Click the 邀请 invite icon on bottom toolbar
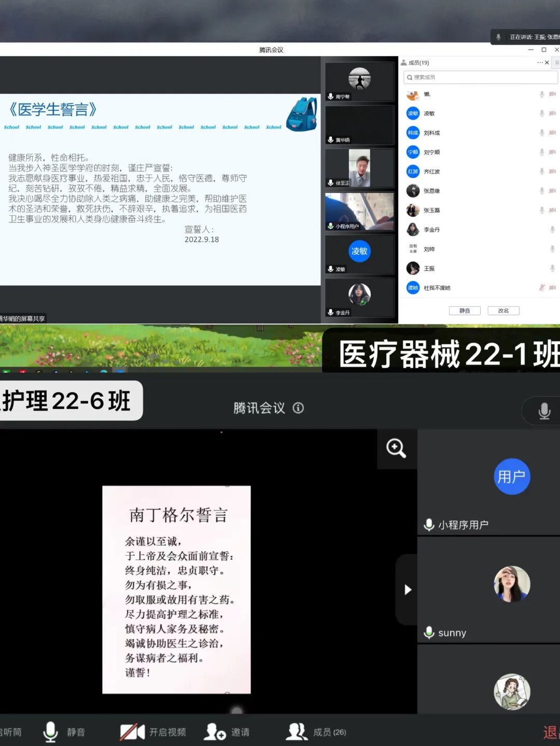The height and width of the screenshot is (746, 560). pyautogui.click(x=215, y=731)
